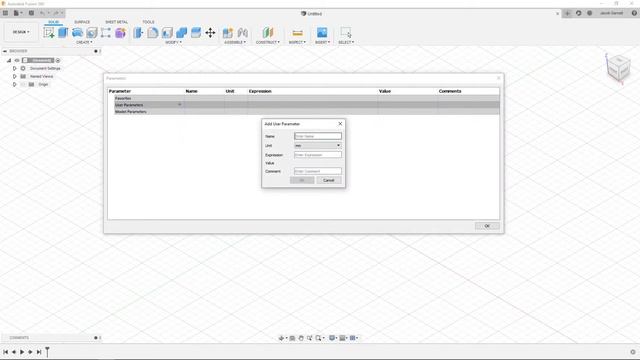Collapse the Browser panel arrow
This screenshot has height=360, width=640.
[x=5, y=51]
